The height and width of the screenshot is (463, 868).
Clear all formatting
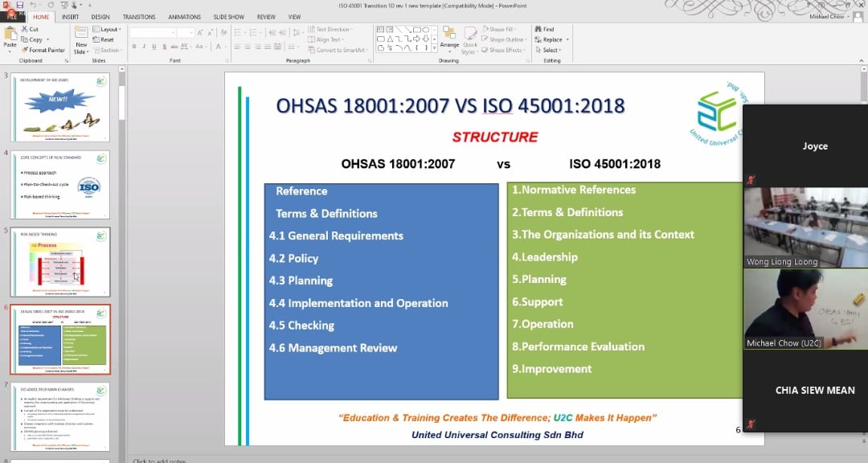click(x=223, y=33)
